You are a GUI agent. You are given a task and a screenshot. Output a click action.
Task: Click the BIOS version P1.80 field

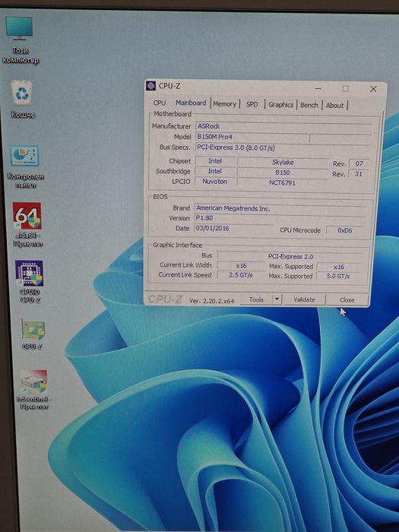click(280, 218)
